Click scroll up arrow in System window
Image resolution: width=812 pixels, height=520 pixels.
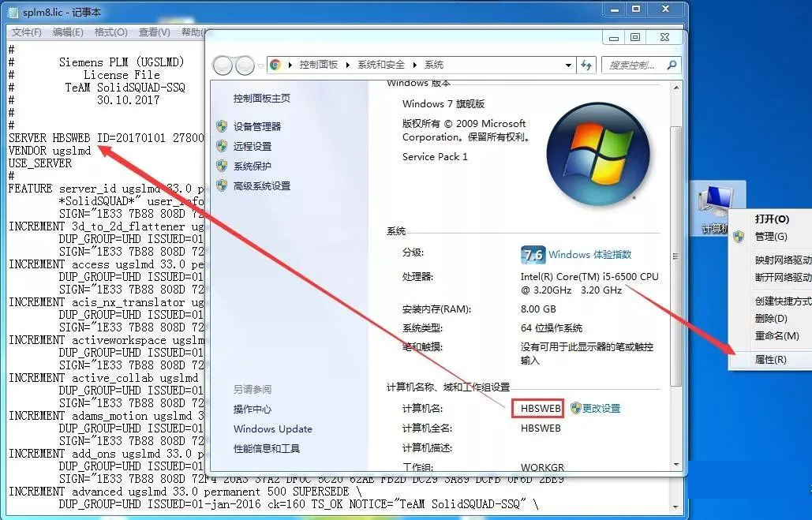(x=675, y=88)
